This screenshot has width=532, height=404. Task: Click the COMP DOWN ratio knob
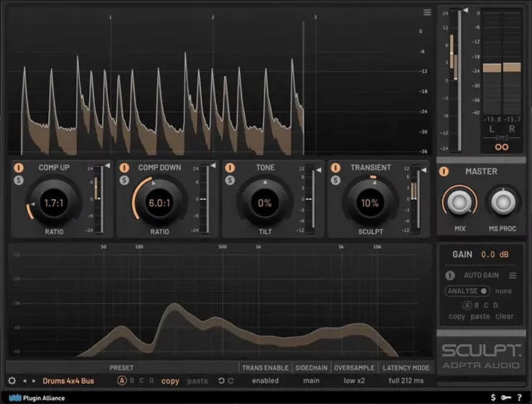pyautogui.click(x=160, y=203)
